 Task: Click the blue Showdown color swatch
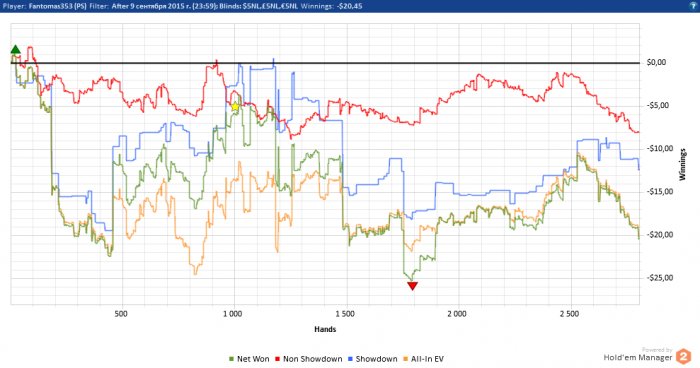tap(350, 359)
